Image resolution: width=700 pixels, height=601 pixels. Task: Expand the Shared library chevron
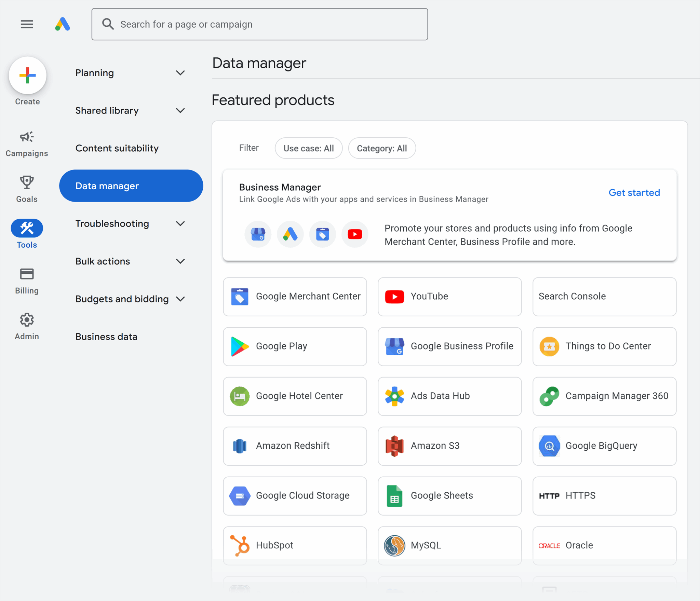coord(180,111)
